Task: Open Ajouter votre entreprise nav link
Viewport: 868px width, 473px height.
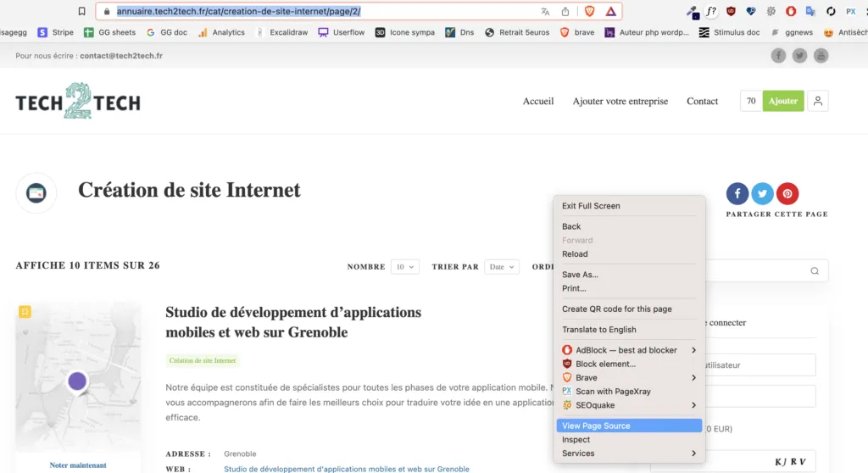Action: point(620,101)
